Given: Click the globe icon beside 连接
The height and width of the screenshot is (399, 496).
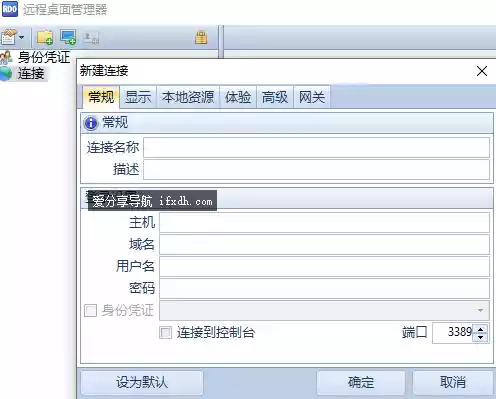Looking at the screenshot, I should click(6, 73).
